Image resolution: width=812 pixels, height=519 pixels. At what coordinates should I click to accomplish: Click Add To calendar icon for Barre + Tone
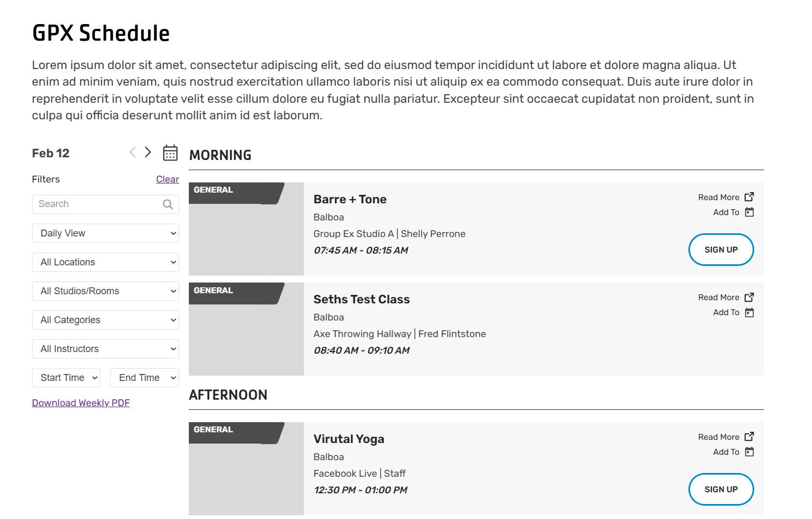coord(749,212)
